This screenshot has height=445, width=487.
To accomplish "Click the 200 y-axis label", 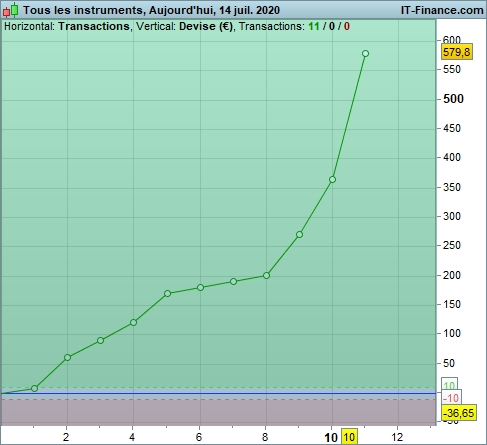I will tap(452, 275).
